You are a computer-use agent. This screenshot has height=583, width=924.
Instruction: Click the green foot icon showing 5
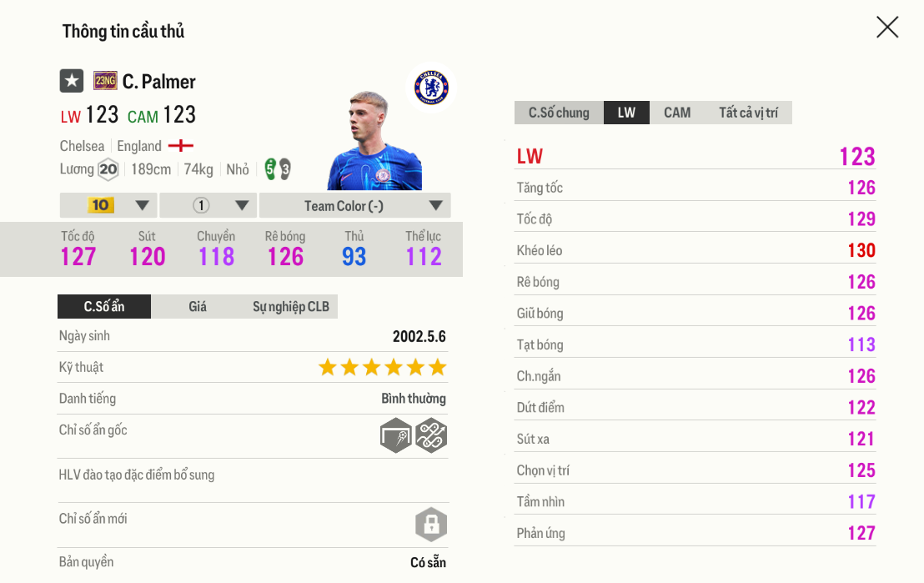pyautogui.click(x=270, y=169)
